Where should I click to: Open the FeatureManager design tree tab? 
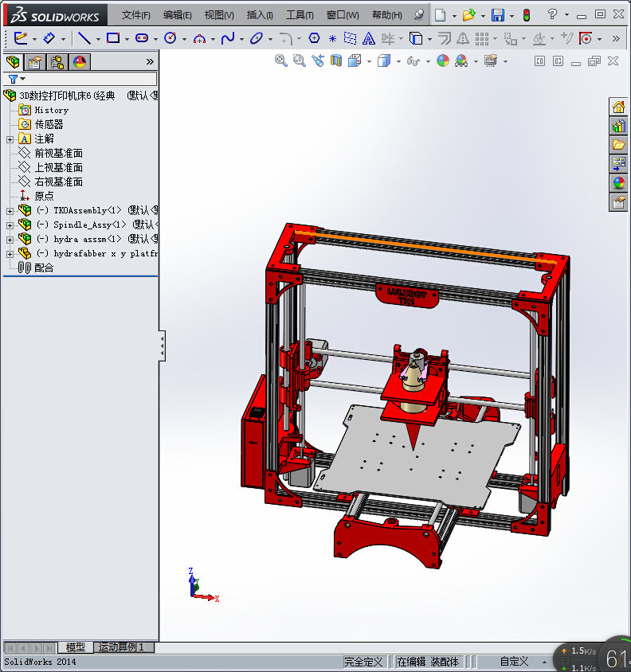pos(14,62)
